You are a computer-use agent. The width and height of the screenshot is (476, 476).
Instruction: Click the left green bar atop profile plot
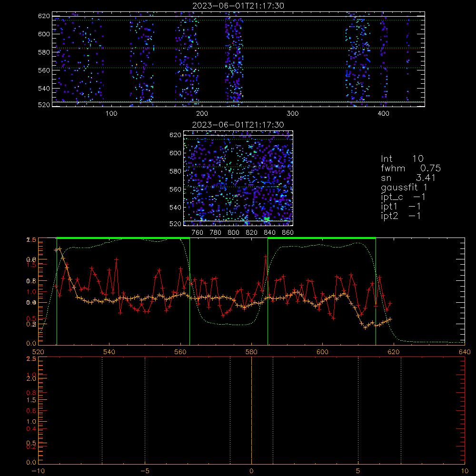pyautogui.click(x=123, y=238)
